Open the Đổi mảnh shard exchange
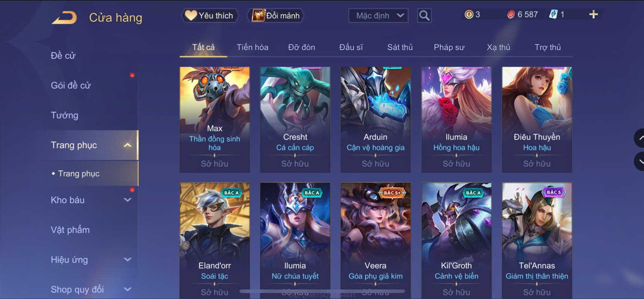644x299 pixels. (x=276, y=16)
